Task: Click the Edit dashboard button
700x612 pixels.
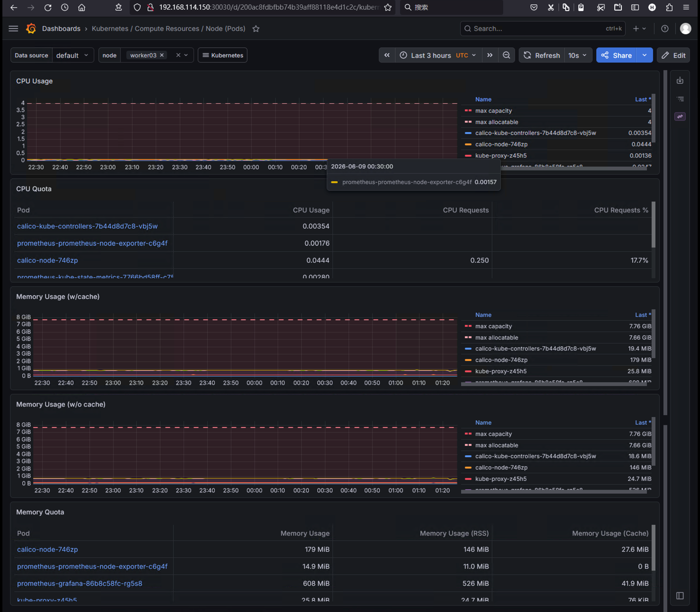Action: (673, 55)
